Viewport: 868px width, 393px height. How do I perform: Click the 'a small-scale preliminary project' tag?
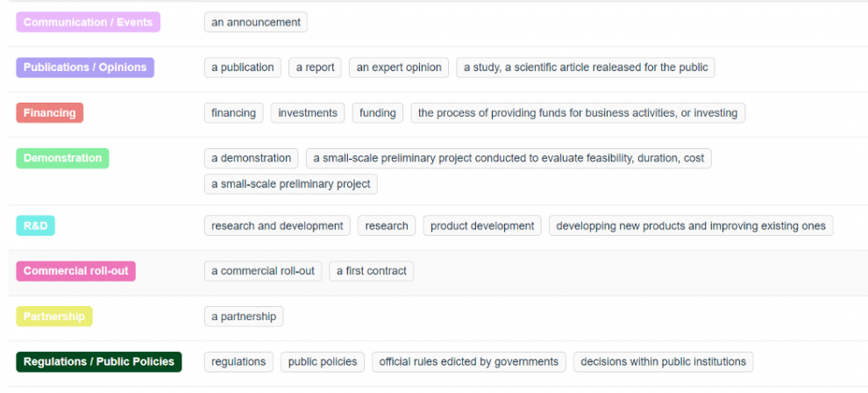(290, 184)
